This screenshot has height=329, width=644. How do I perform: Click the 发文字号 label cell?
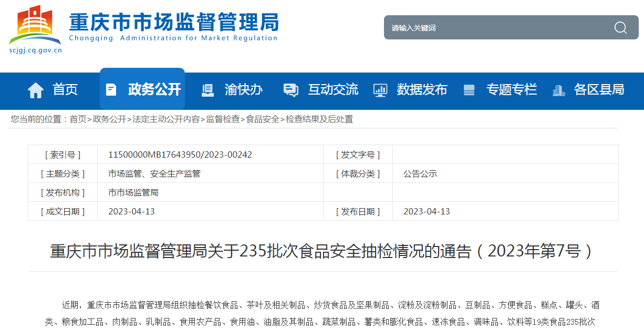tap(358, 155)
